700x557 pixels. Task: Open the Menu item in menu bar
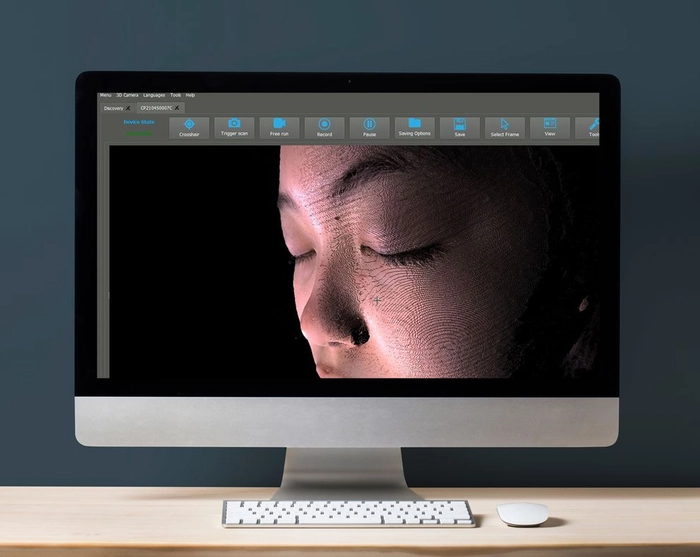(x=105, y=95)
